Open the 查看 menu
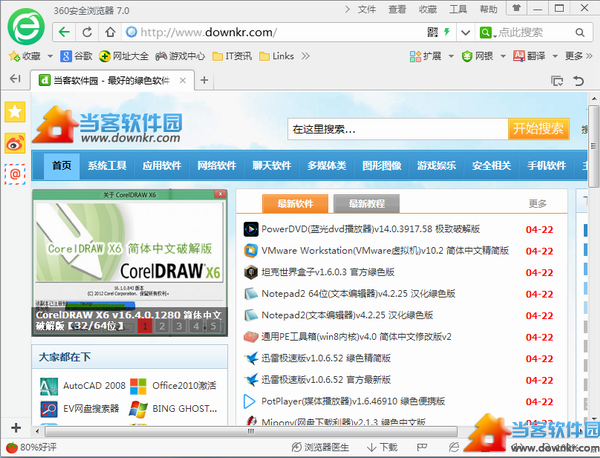This screenshot has width=600, height=458. click(397, 9)
